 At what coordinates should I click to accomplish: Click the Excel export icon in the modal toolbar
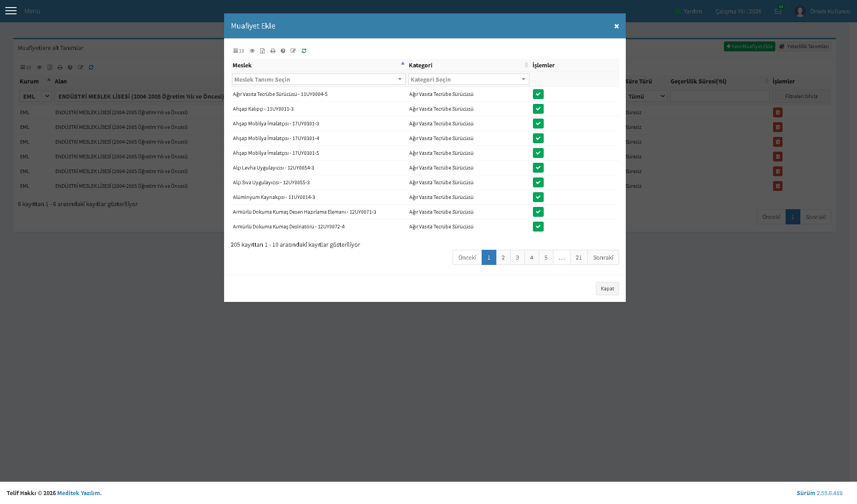pyautogui.click(x=262, y=51)
